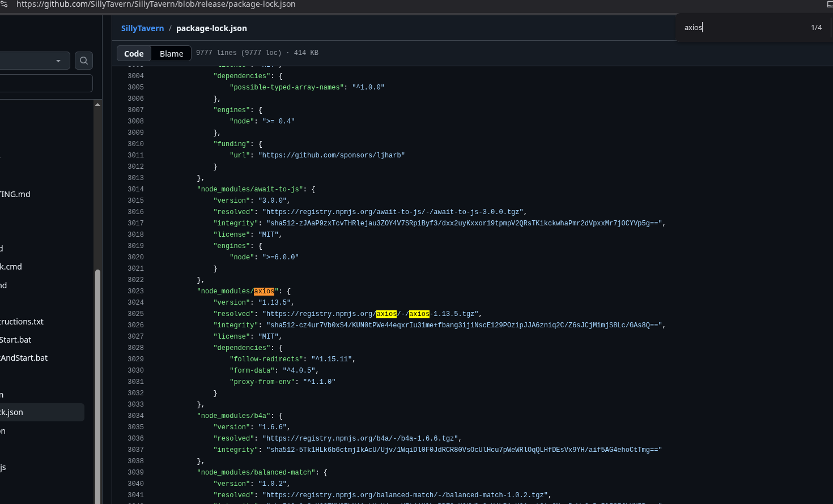Open the file ending in "k.cmd" in the tree

pos(11,267)
